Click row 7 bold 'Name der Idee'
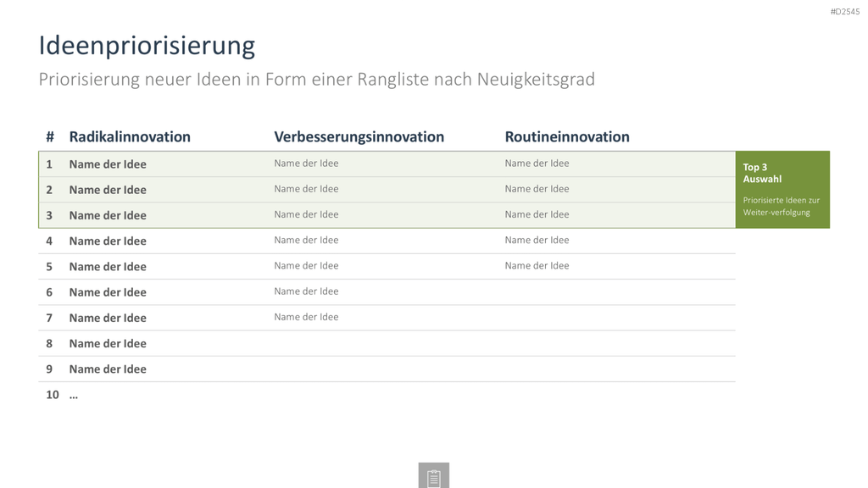Screen dimensions: 868x488 [108, 319]
